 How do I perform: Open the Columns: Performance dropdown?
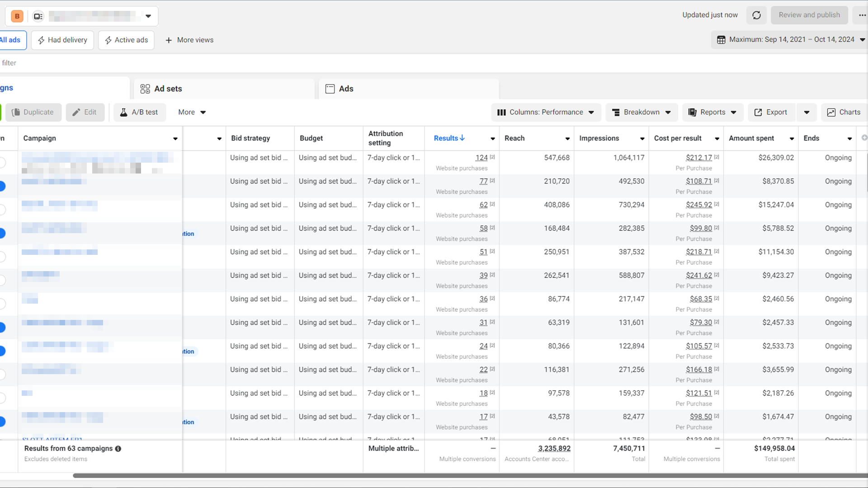(x=546, y=112)
